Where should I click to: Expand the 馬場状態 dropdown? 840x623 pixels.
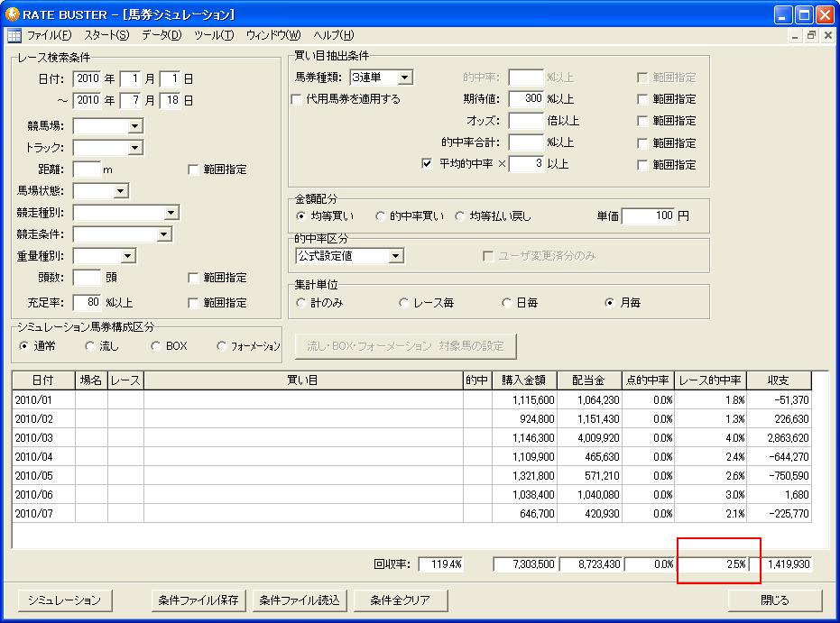pyautogui.click(x=121, y=191)
